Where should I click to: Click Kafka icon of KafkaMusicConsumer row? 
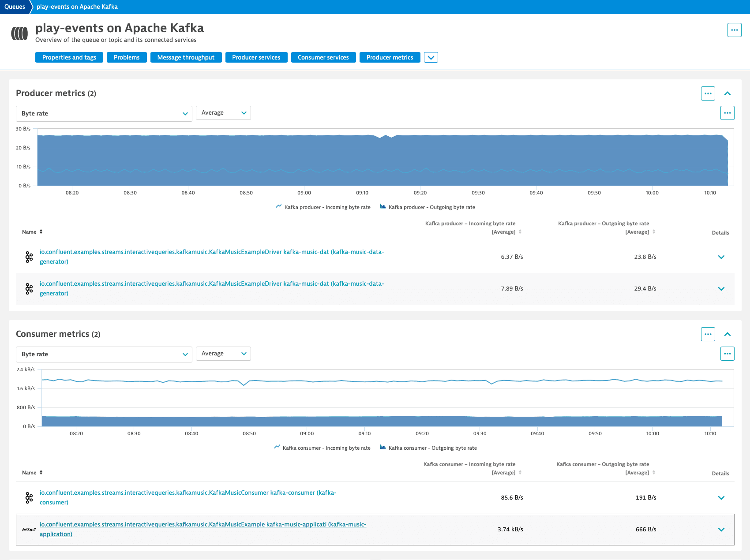click(x=29, y=498)
